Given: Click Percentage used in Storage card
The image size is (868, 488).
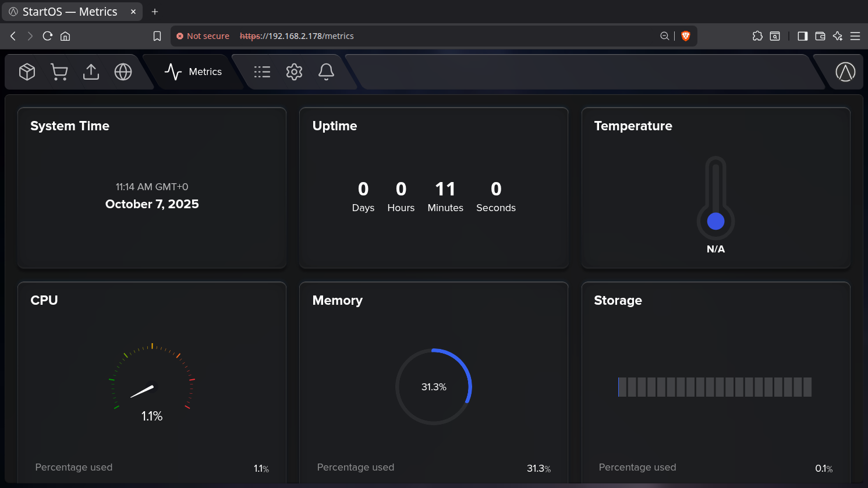Looking at the screenshot, I should [637, 467].
